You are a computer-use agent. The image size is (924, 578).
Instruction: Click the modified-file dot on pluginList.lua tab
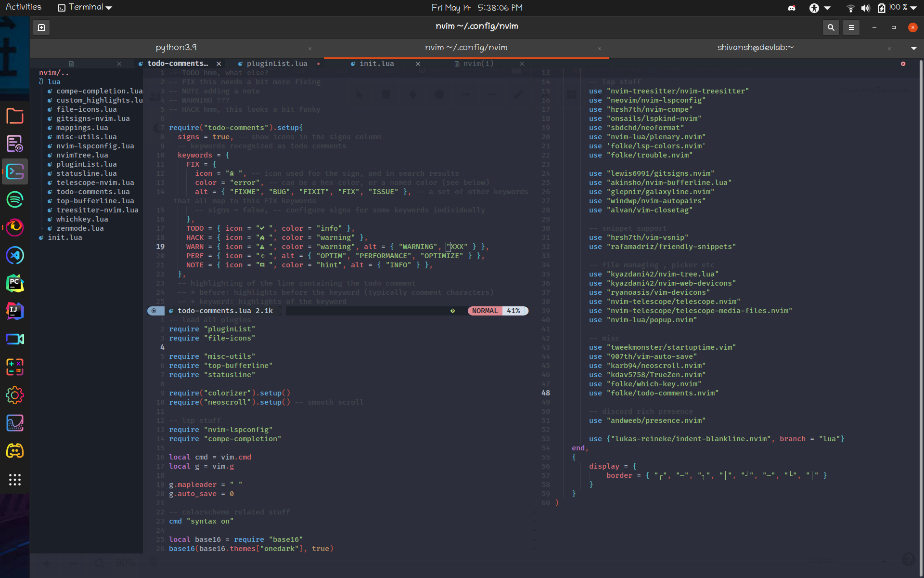pyautogui.click(x=319, y=63)
